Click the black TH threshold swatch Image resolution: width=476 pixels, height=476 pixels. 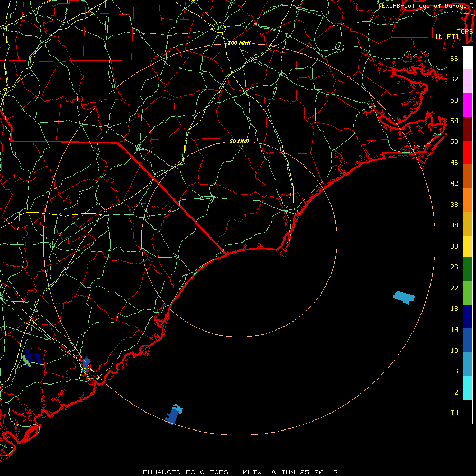pos(467,411)
